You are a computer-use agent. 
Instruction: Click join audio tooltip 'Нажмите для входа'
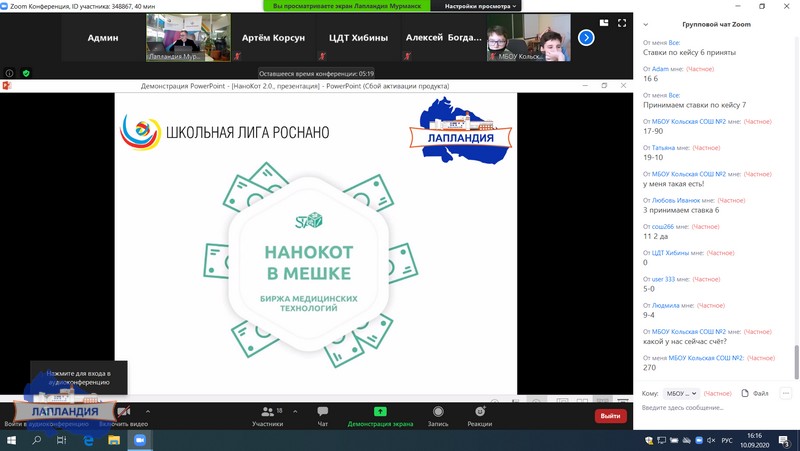click(x=79, y=378)
